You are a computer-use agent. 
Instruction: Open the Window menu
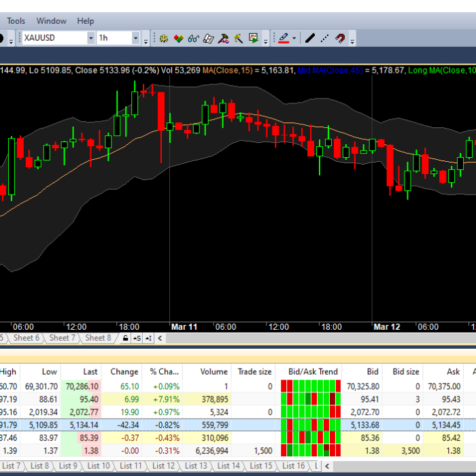(x=51, y=21)
